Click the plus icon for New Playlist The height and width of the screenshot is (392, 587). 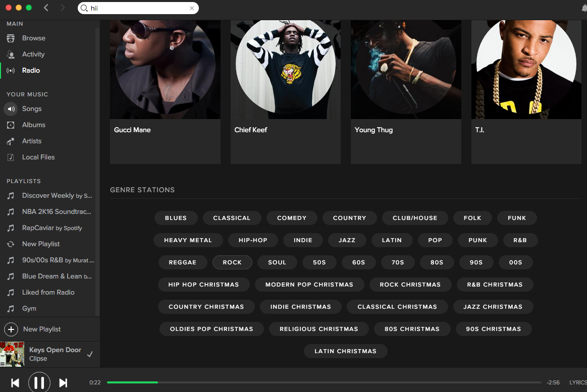tap(11, 329)
